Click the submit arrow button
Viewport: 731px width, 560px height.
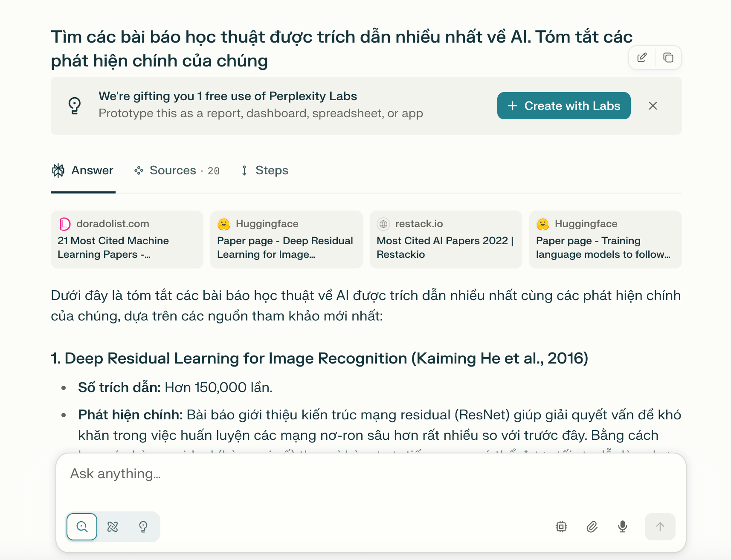click(x=660, y=527)
